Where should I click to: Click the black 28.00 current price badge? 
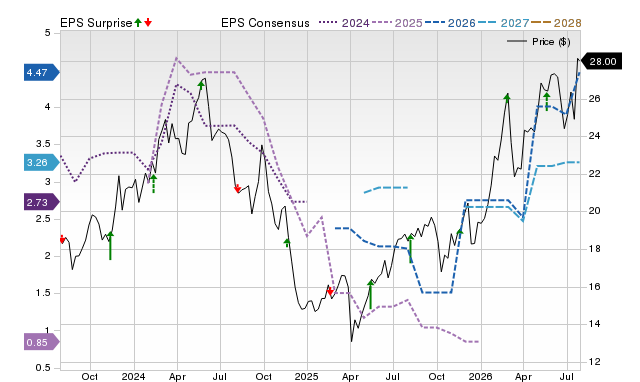(601, 62)
